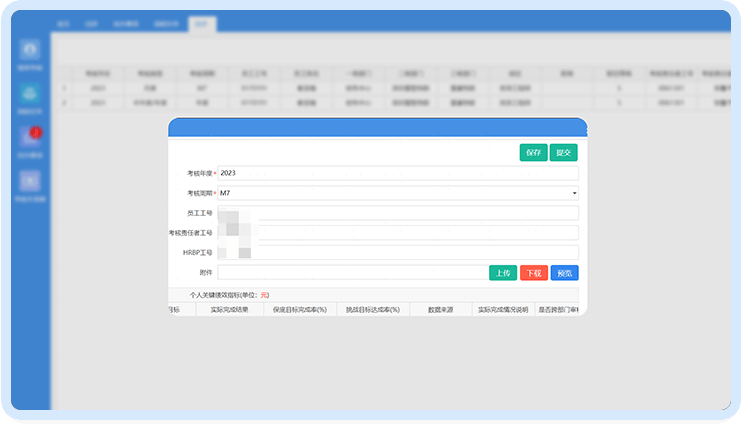
Task: Switch to the first tab in top bar
Action: pos(64,22)
